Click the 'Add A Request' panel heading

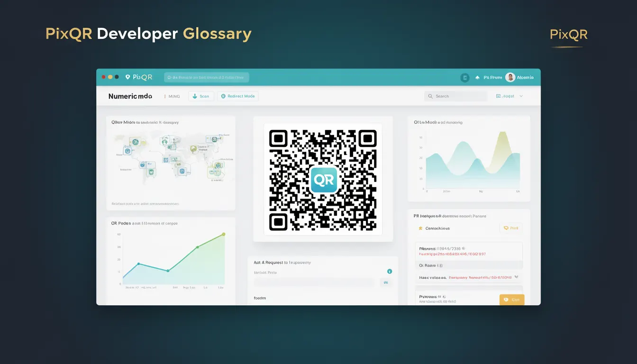coord(282,262)
